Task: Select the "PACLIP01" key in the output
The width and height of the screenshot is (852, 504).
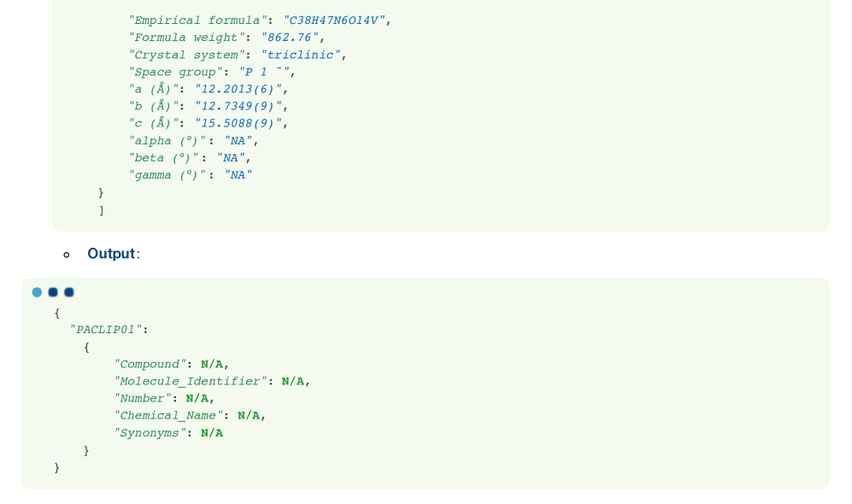Action: coord(103,330)
